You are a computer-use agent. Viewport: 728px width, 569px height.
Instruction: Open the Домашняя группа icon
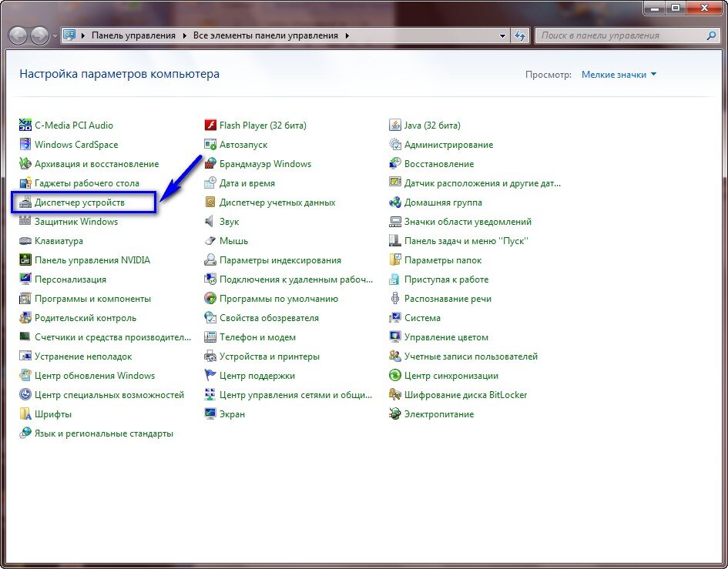(x=395, y=202)
